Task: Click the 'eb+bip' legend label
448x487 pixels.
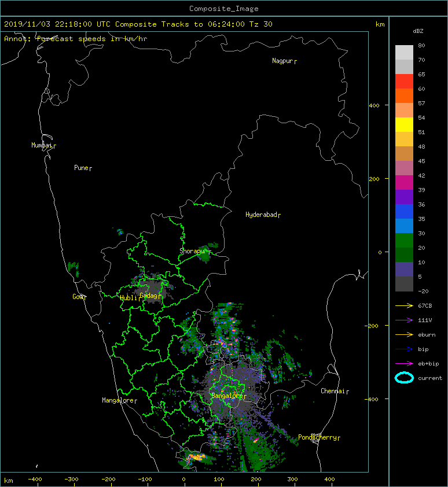Action: tap(428, 364)
